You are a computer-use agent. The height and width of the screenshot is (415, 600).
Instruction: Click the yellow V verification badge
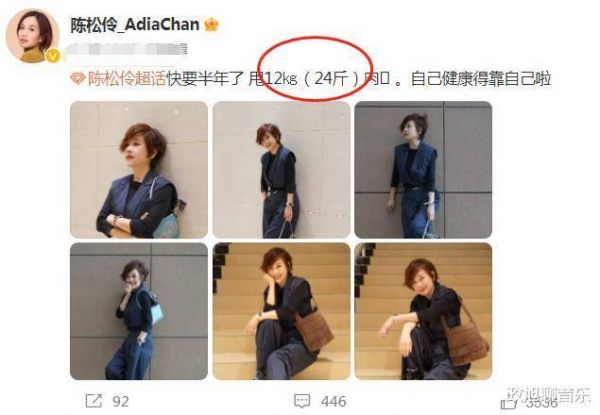click(52, 56)
